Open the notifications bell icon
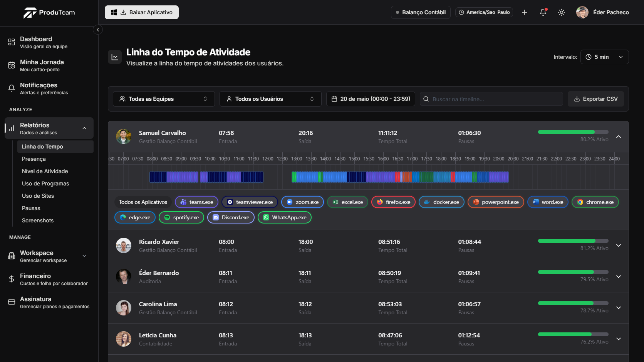This screenshot has width=644, height=362. tap(543, 12)
